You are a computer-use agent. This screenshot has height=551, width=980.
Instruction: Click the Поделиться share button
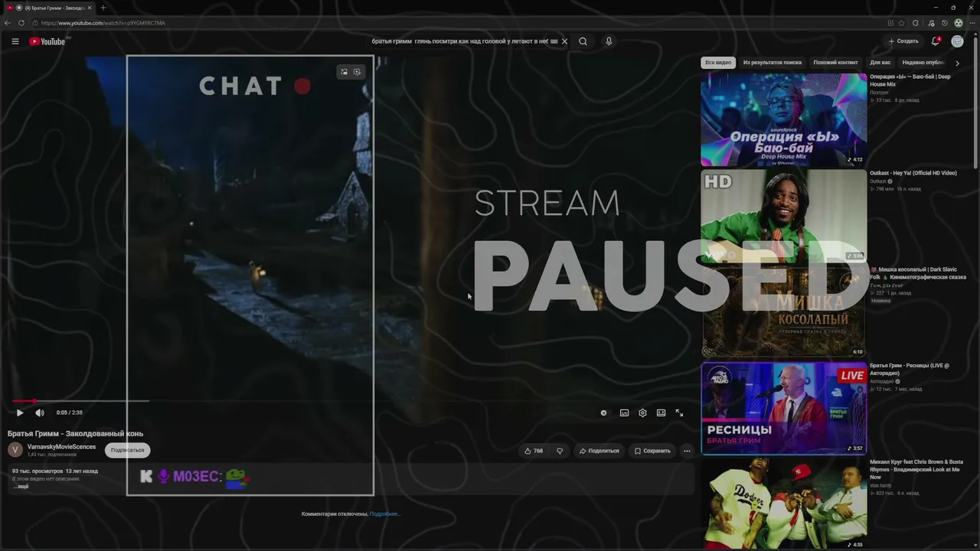(x=599, y=451)
